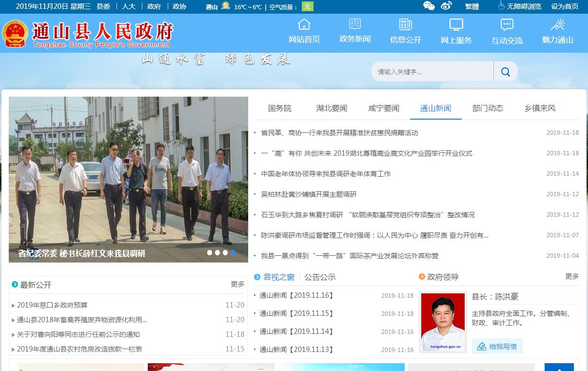Open the 政务新闻 news icon
This screenshot has width=588, height=371.
point(355,24)
